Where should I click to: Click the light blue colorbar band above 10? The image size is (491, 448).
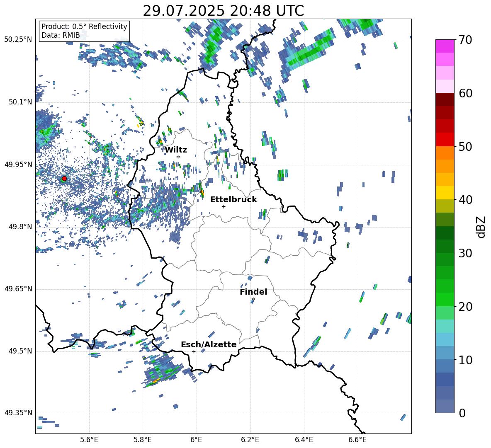point(445,339)
